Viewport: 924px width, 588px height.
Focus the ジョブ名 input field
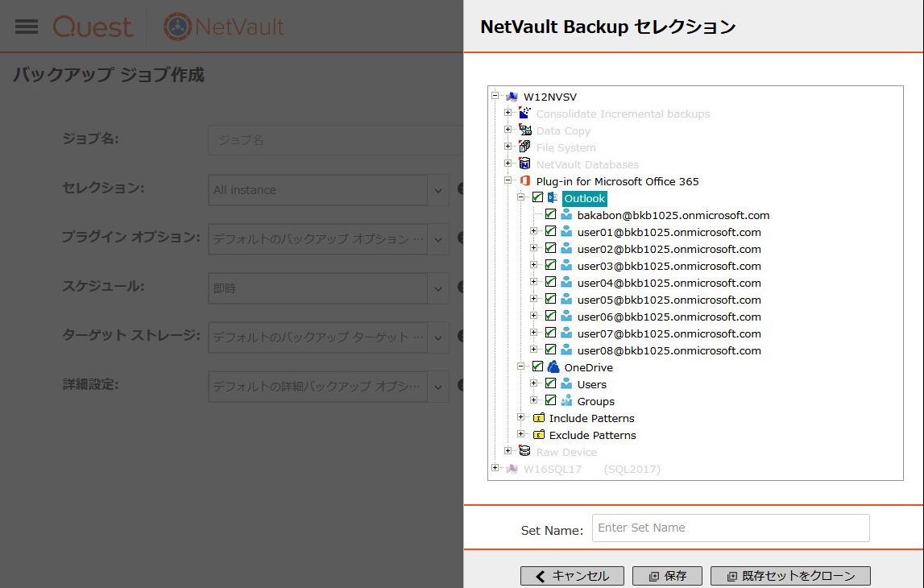point(336,140)
